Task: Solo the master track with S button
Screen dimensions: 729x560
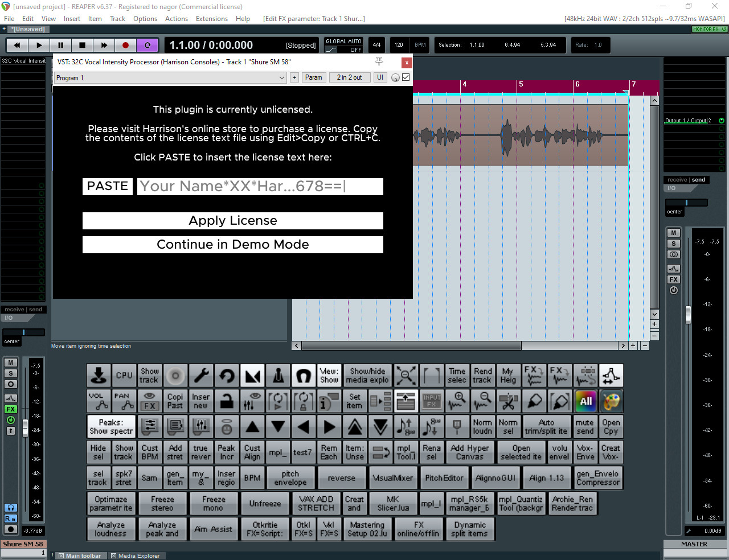Action: click(674, 244)
